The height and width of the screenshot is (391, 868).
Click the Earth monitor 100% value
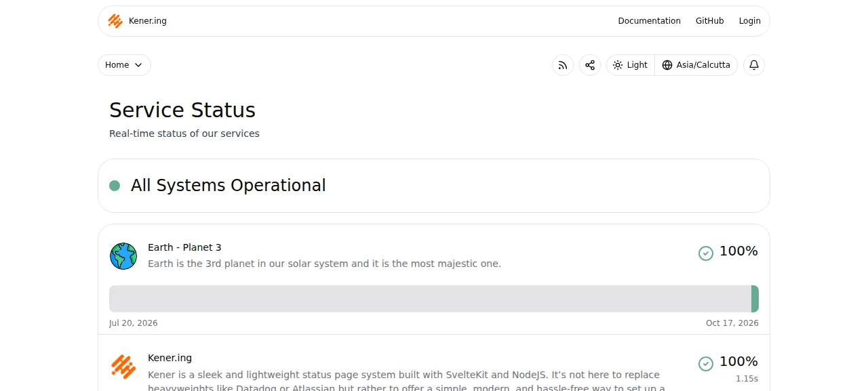click(738, 251)
